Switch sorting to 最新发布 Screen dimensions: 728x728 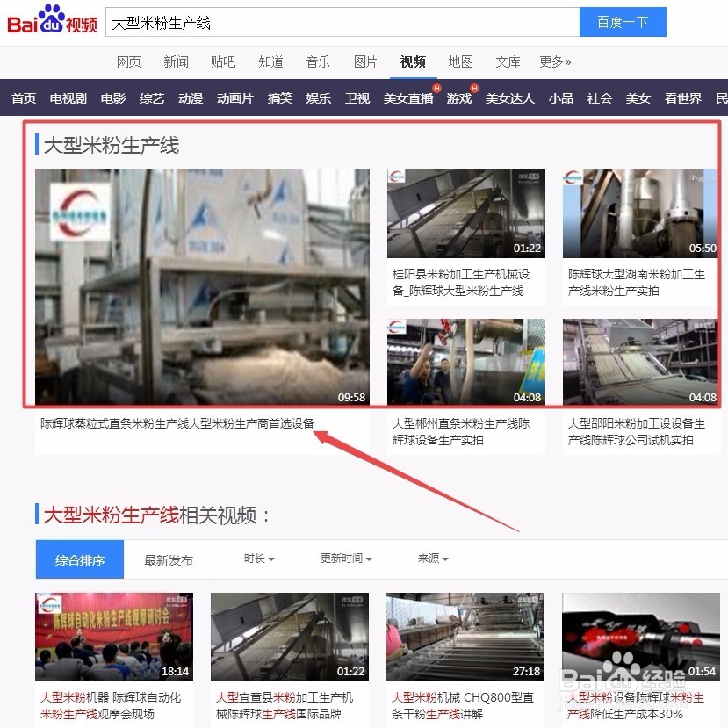[168, 559]
